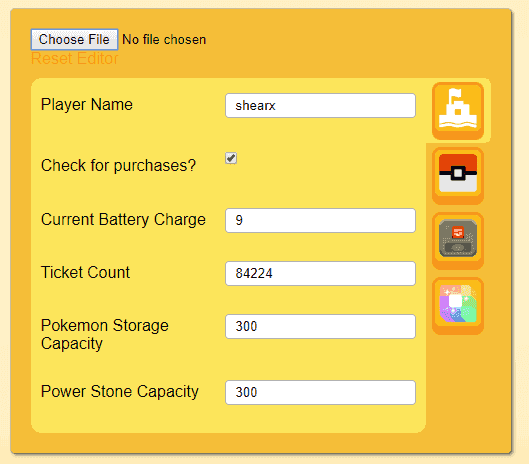Click the Player Name label

tap(87, 105)
